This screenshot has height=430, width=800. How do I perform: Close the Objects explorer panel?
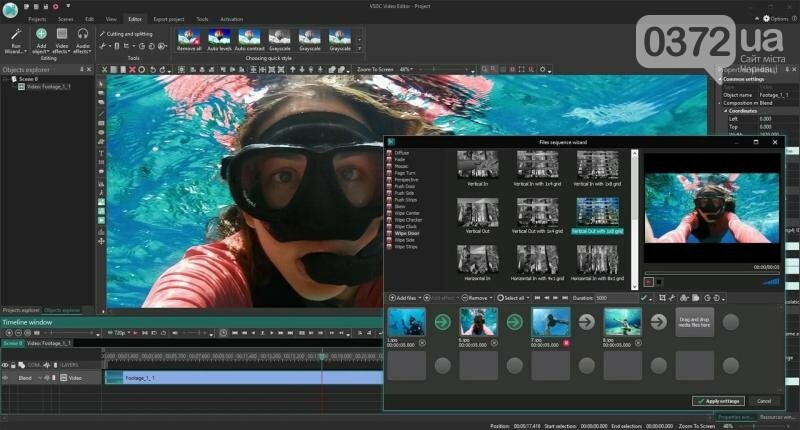(x=89, y=69)
